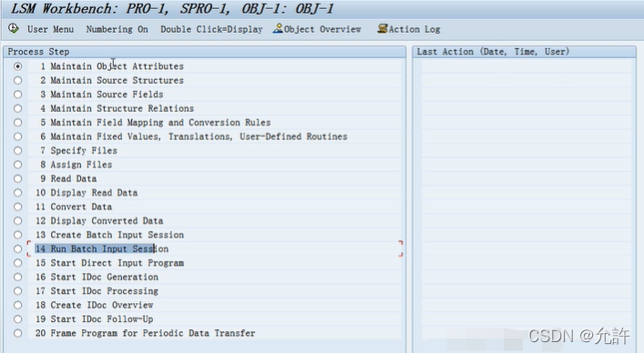Click '11 Convert Data' text
Screen dimensions: 644x353
pos(74,207)
